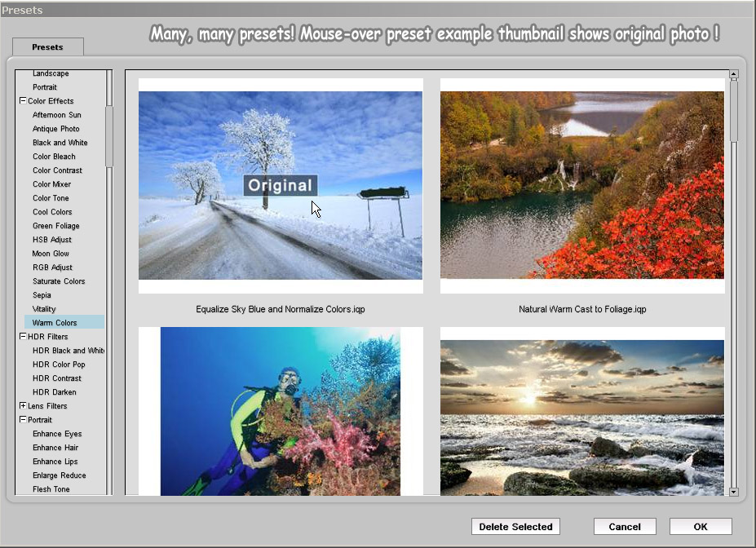Collapse the Portrait tree group

coord(23,420)
